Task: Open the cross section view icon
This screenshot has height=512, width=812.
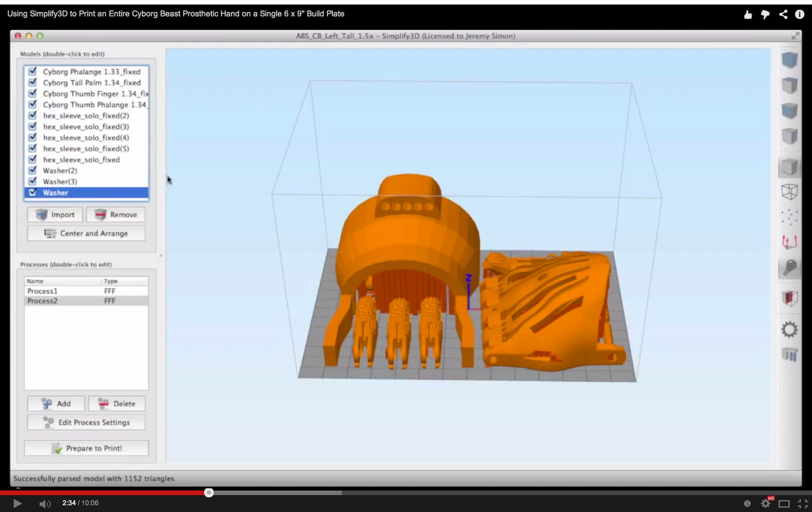Action: pyautogui.click(x=789, y=298)
